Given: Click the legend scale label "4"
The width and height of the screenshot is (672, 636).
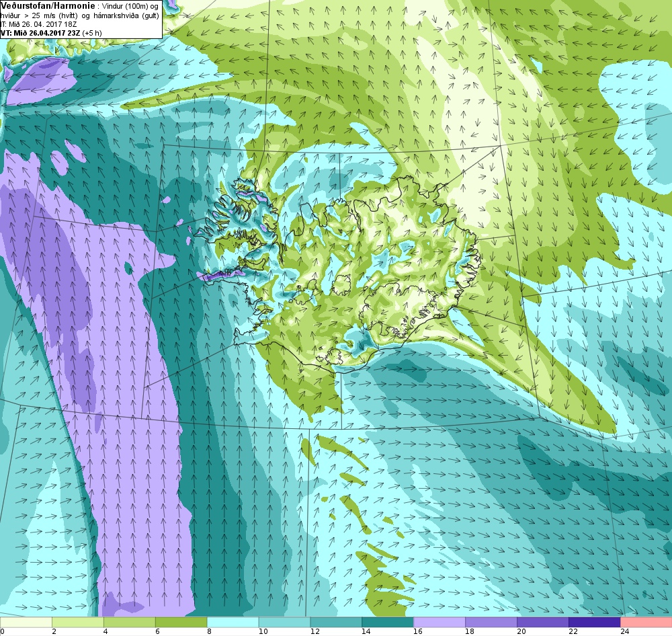Looking at the screenshot, I should coord(106,631).
